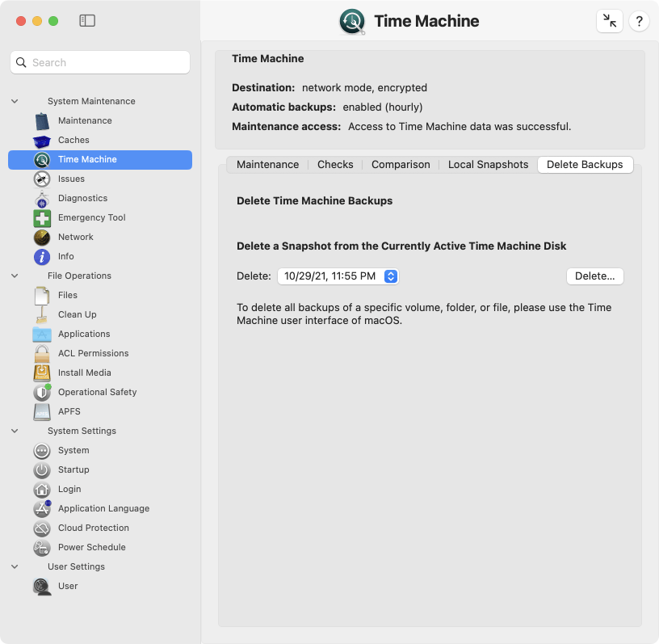Collapse the System Maintenance section

pyautogui.click(x=15, y=101)
